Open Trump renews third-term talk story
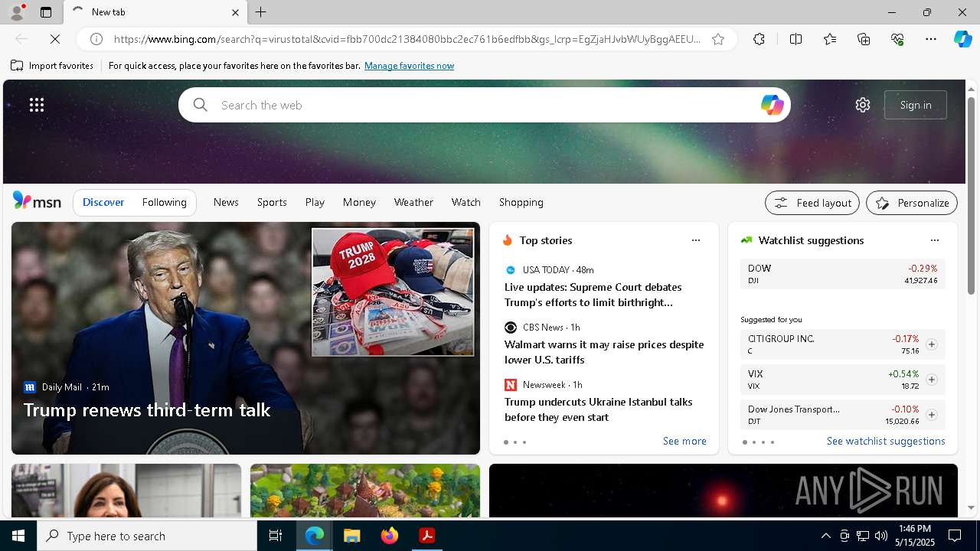 coord(147,410)
